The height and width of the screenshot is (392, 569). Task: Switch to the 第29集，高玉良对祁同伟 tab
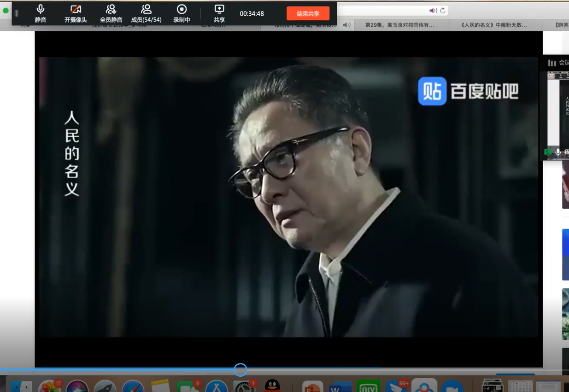pos(399,25)
